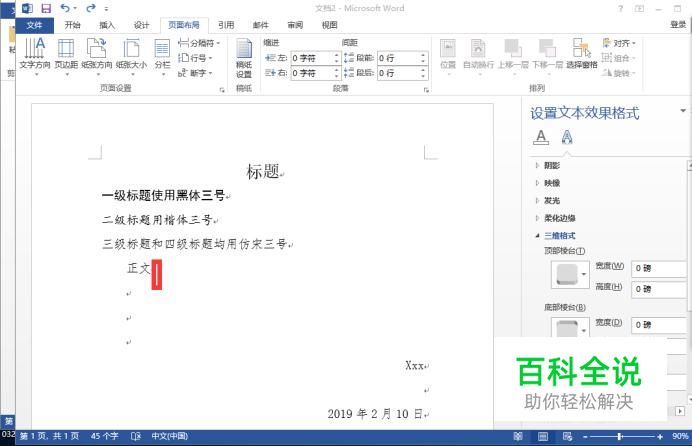
Task: Open the 组合 group dropdown
Action: (x=619, y=58)
